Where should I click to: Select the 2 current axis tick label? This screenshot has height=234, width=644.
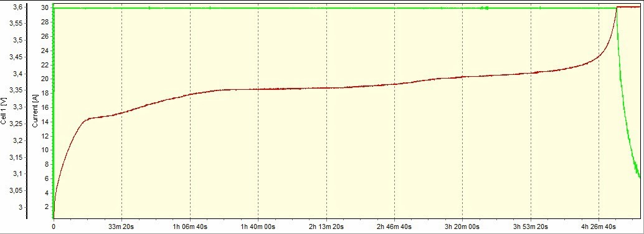(47, 207)
